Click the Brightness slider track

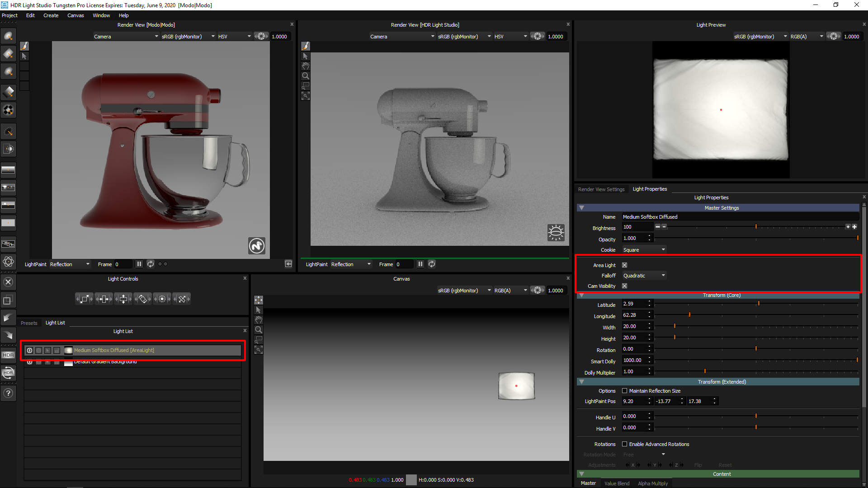tap(756, 227)
